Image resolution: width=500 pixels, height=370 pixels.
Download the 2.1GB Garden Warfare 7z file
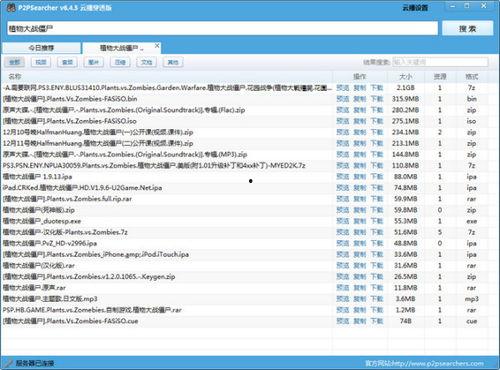coord(377,88)
